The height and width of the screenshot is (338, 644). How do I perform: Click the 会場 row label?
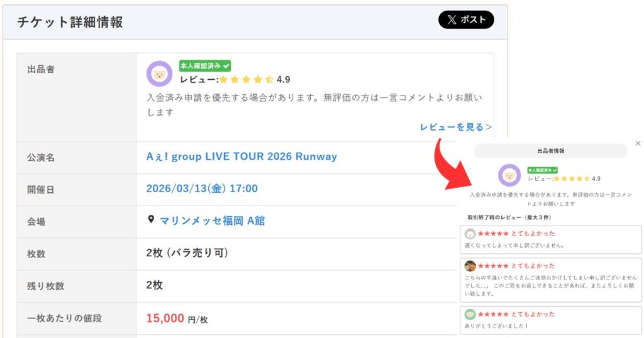36,222
